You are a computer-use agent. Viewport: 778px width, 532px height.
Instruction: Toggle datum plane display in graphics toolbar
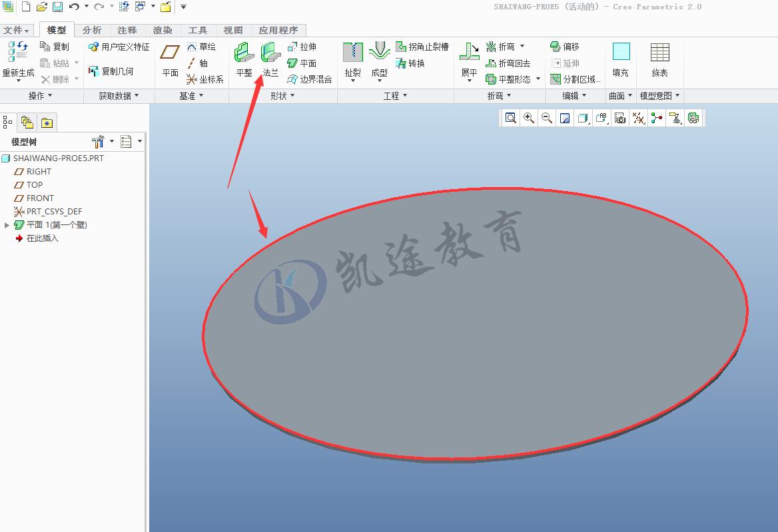tap(637, 118)
